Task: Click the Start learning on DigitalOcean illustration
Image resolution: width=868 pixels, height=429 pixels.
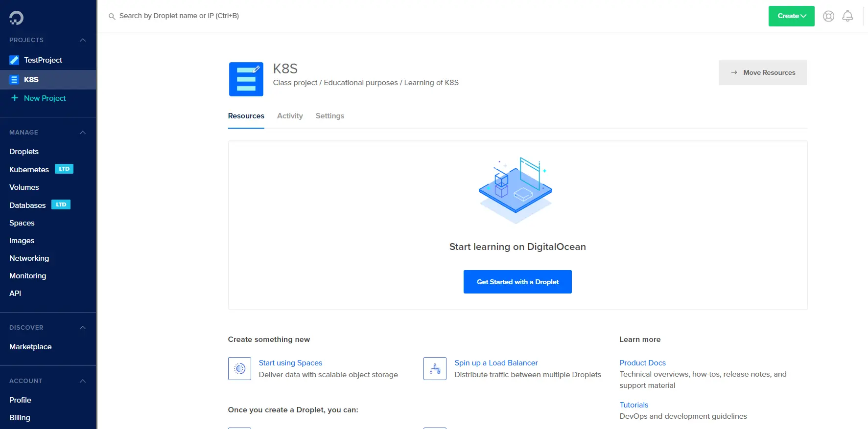Action: click(516, 191)
